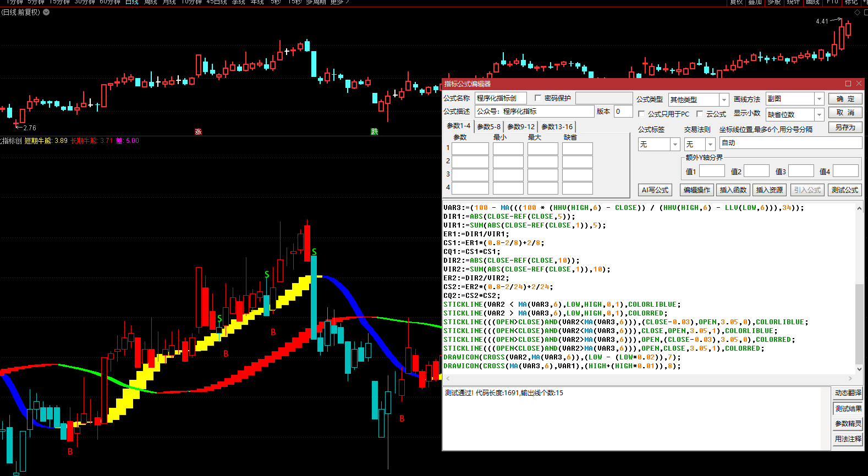Toggle the 云公式 checkbox

coord(700,114)
